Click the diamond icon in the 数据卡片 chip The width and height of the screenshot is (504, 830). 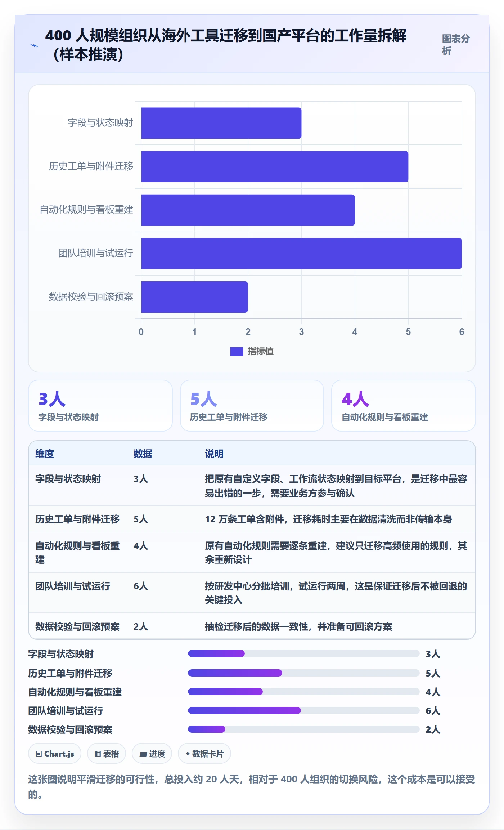[x=188, y=754]
